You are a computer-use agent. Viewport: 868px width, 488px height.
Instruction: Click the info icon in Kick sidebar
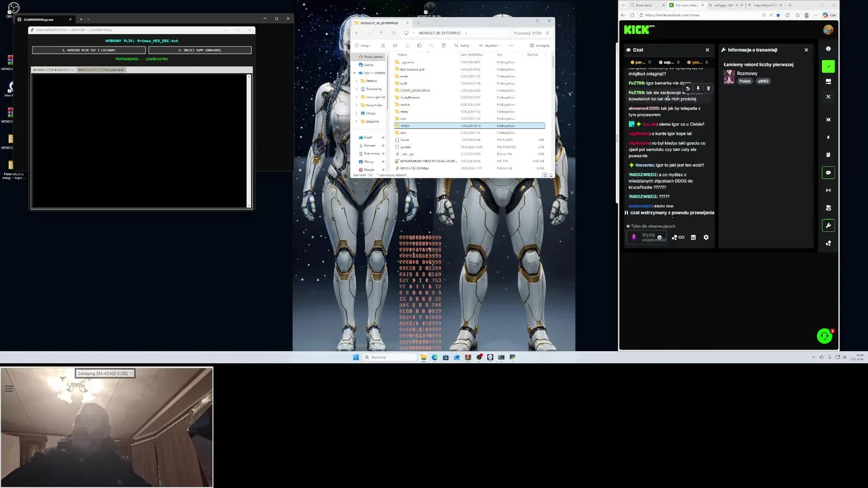click(828, 49)
